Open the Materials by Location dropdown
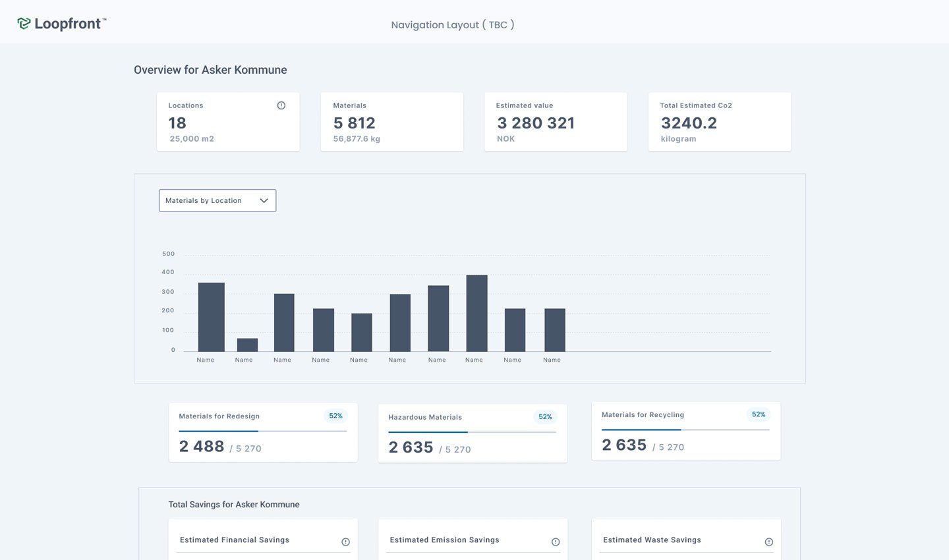Image resolution: width=949 pixels, height=560 pixels. (x=217, y=200)
